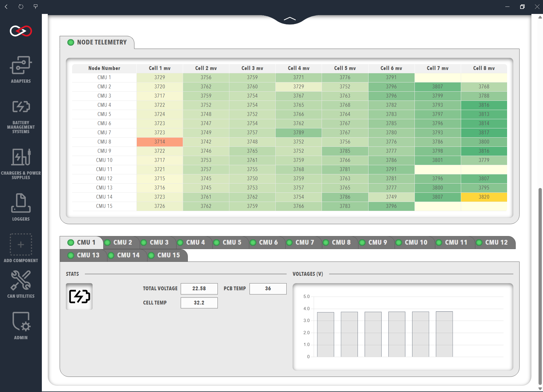This screenshot has height=392, width=543.
Task: Click the Cell Temp field 32.2
Action: (199, 303)
